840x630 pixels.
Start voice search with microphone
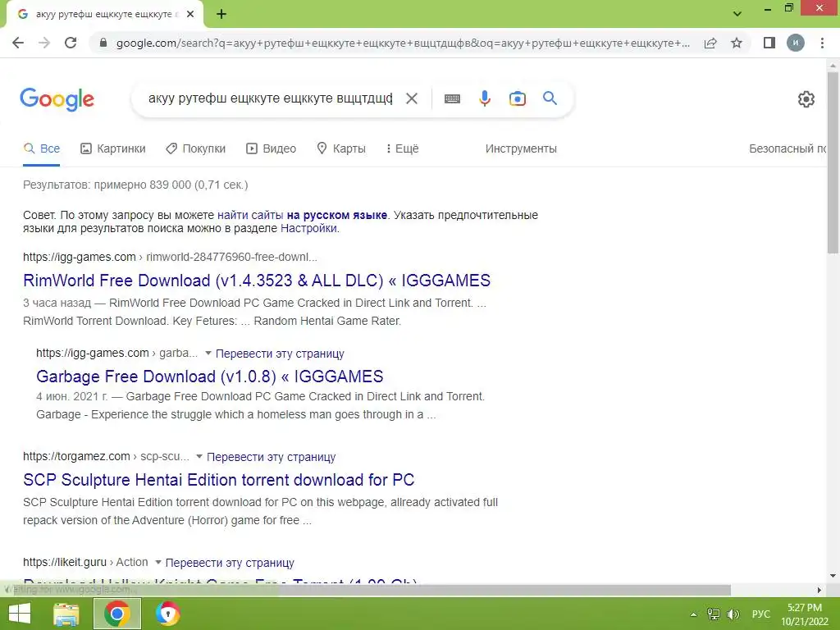pos(485,98)
